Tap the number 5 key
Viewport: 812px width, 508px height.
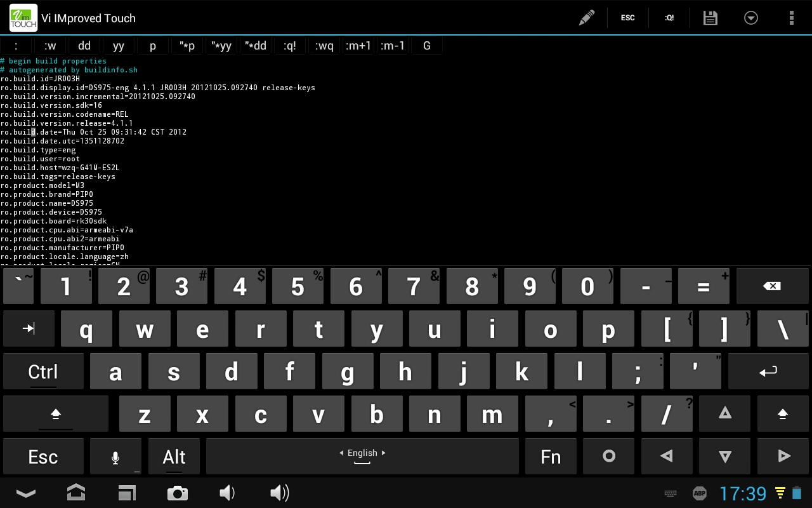coord(298,286)
